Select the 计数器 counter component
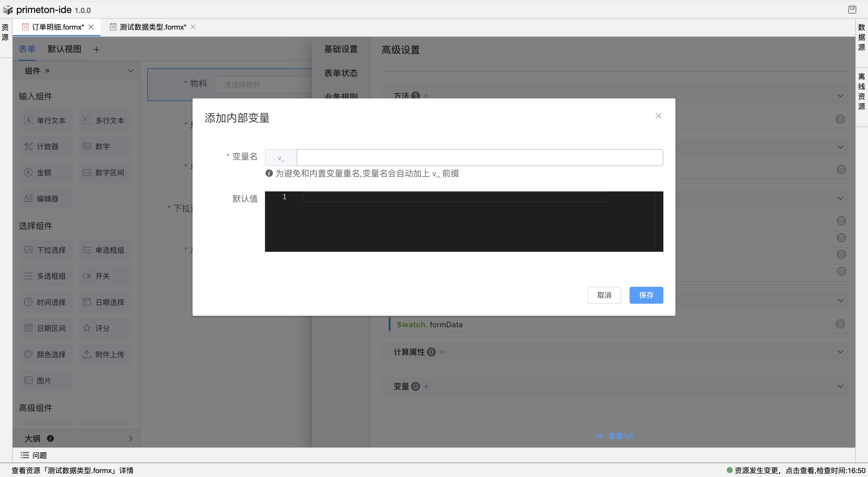Viewport: 868px width, 477px height. click(x=46, y=146)
